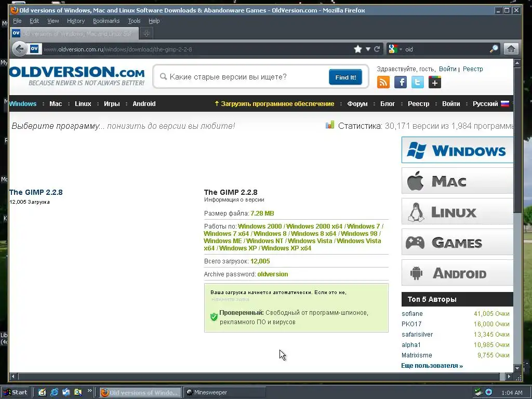
Task: Open the Mac nav bar item
Action: 56,104
